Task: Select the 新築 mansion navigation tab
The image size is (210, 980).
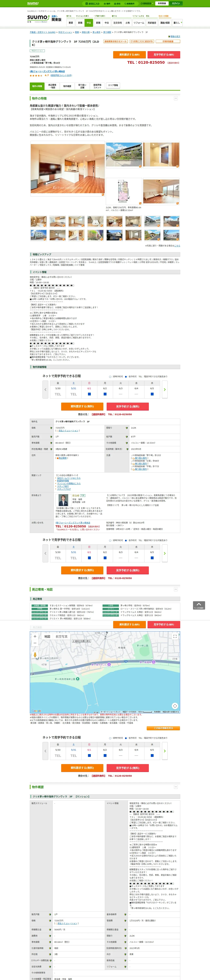Action: [x=80, y=23]
